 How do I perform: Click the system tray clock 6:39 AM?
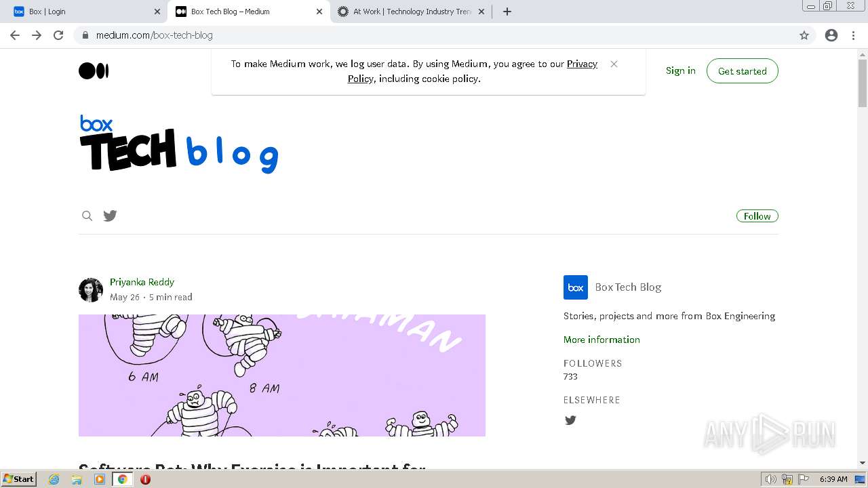pos(833,479)
